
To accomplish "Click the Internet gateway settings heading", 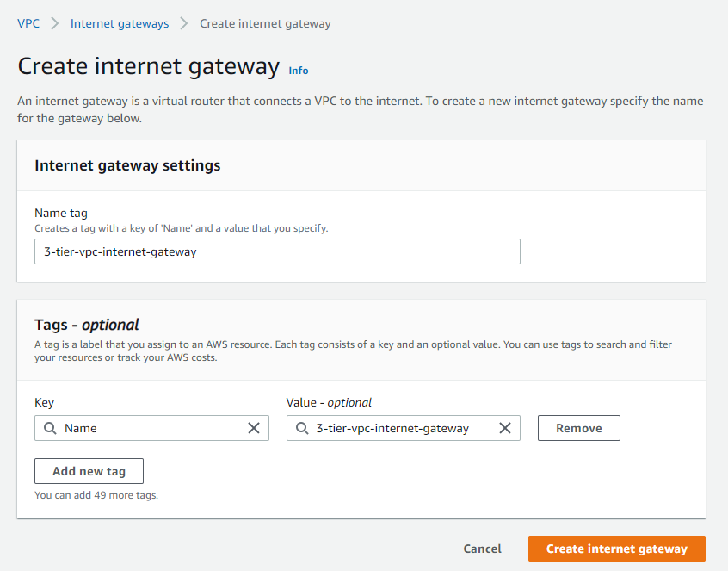I will [x=127, y=166].
